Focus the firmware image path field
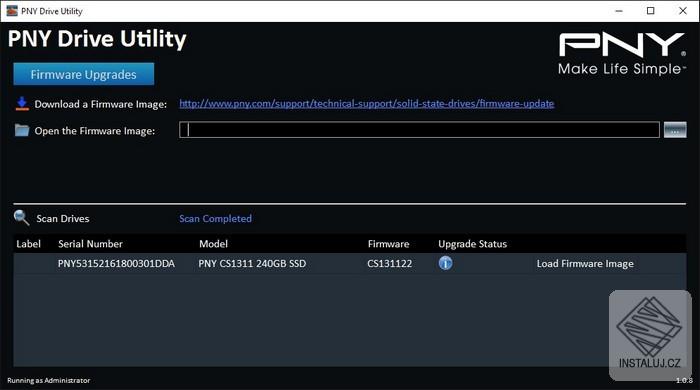The height and width of the screenshot is (390, 700). click(419, 130)
